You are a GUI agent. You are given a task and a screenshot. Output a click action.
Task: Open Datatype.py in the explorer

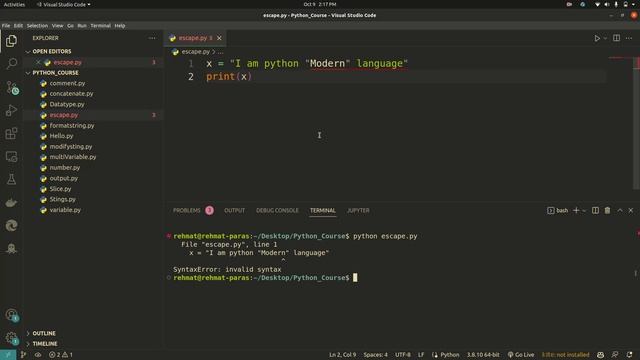[x=67, y=104]
